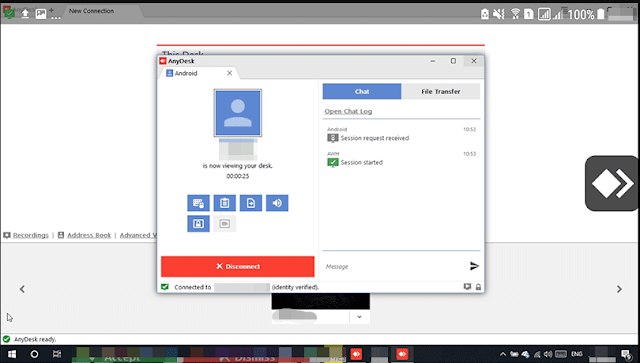The height and width of the screenshot is (363, 640).
Task: Open Cortana search circle on taskbar
Action: (34, 354)
